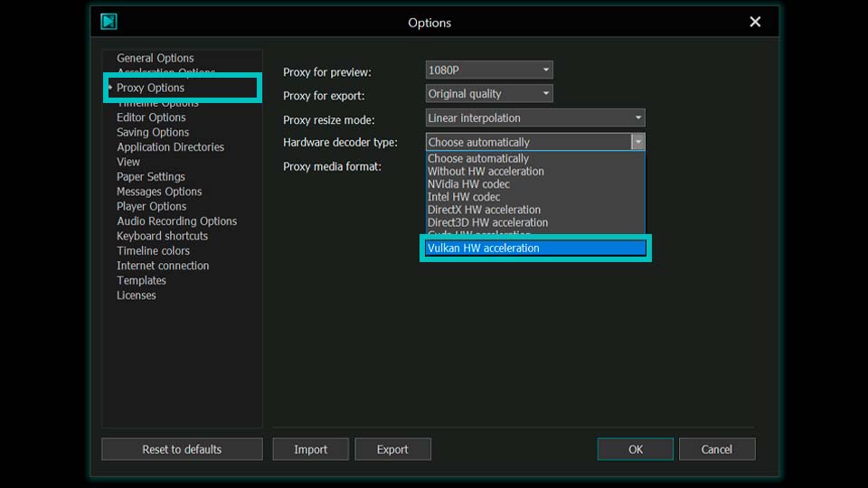Open Application Directories section
Viewport: 868px width, 488px height.
[x=170, y=147]
